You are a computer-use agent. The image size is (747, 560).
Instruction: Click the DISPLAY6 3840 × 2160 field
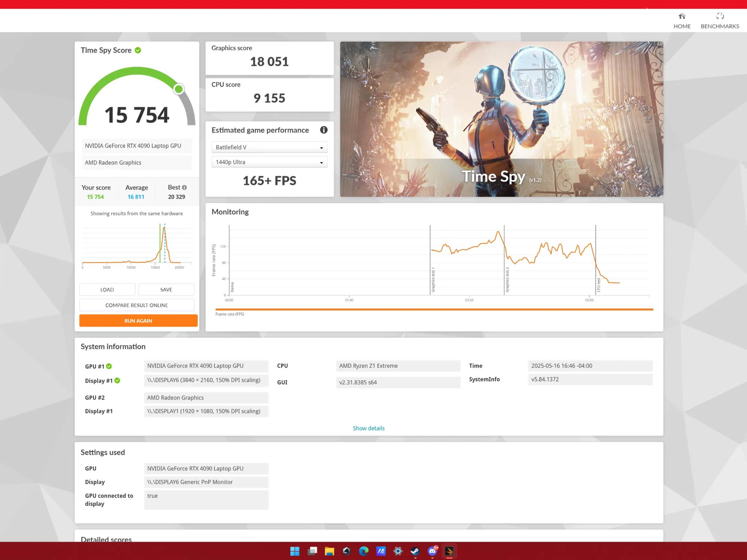(x=206, y=380)
